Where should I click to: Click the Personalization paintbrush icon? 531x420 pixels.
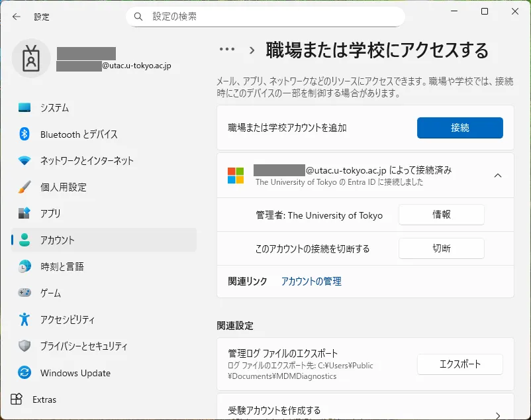point(24,187)
